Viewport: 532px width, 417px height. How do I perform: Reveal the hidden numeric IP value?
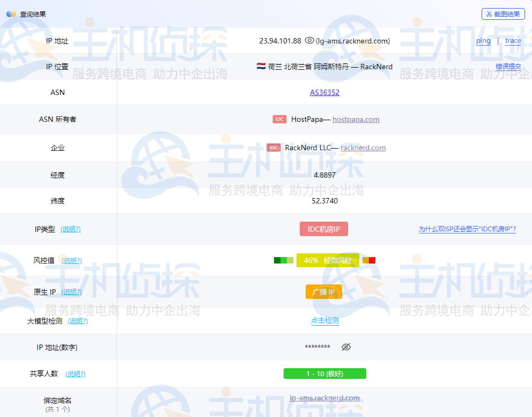(346, 347)
